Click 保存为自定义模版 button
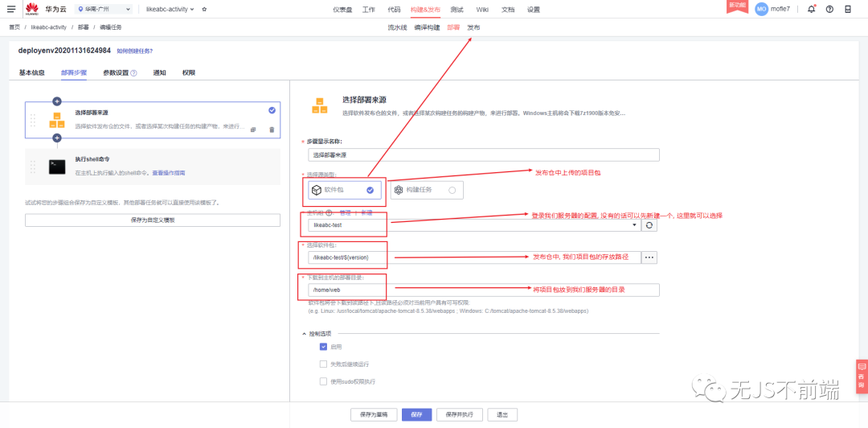 point(153,220)
